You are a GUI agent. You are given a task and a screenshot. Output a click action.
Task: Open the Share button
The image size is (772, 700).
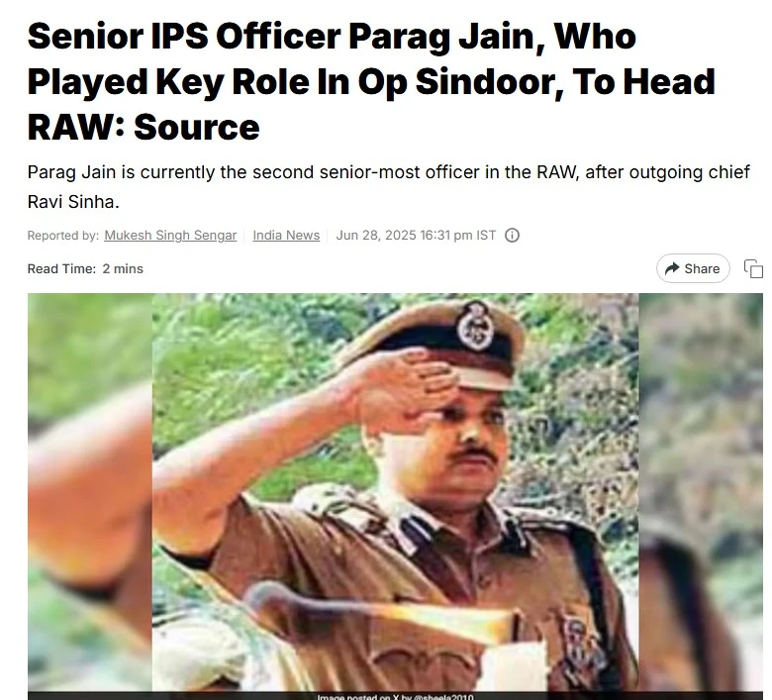(x=693, y=268)
